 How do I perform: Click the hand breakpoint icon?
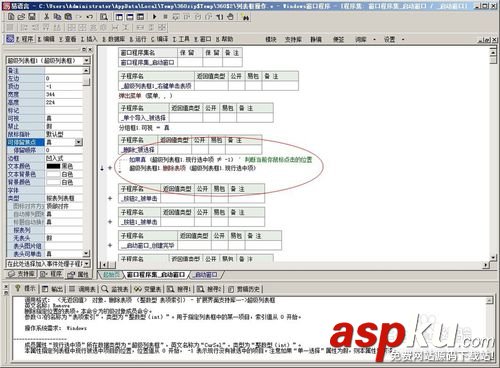coord(230,16)
